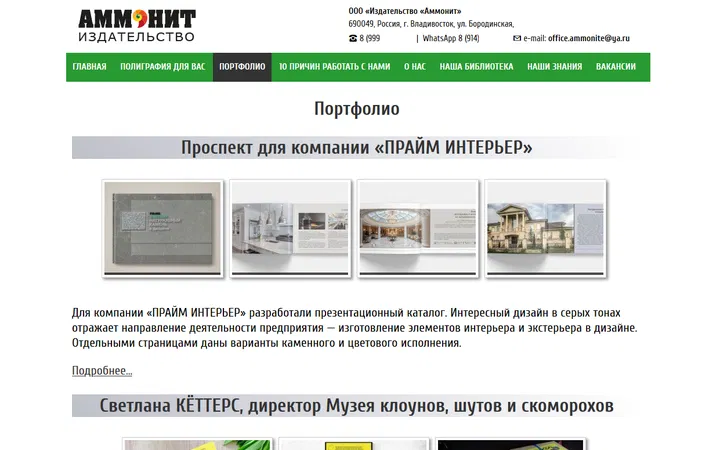Select the ПОРТФОЛИО menu item

(x=242, y=67)
